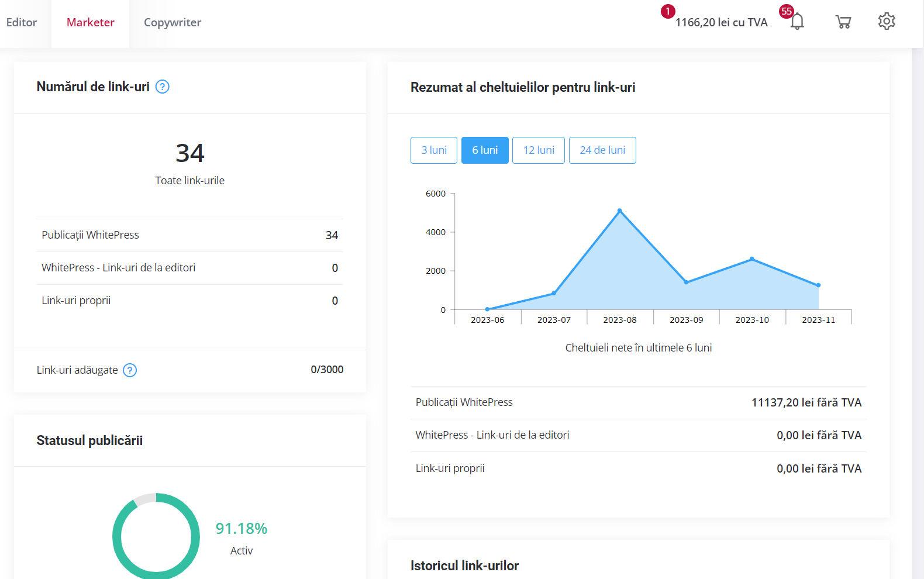924x579 pixels.
Task: Select the 3 luni period
Action: tap(434, 150)
